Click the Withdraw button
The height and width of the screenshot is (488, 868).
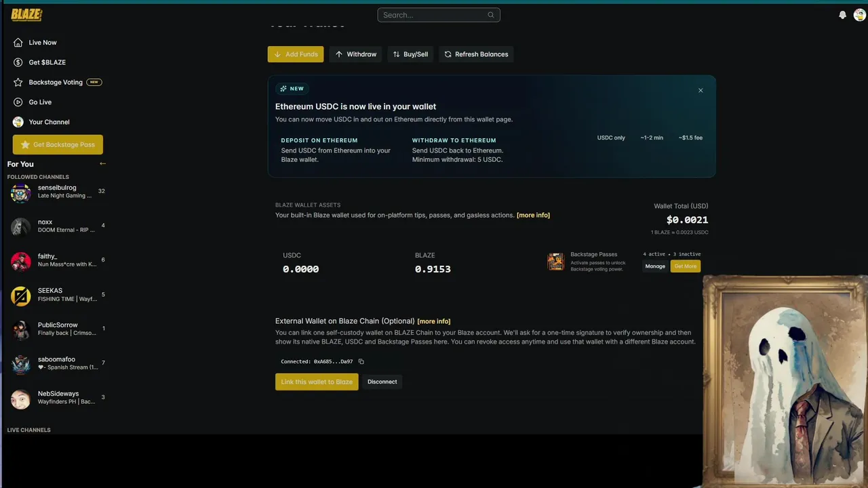(x=356, y=54)
